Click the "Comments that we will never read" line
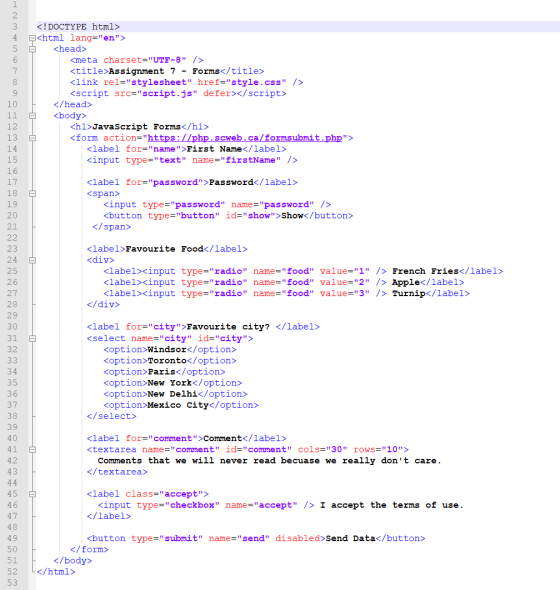The height and width of the screenshot is (590, 560). tap(269, 461)
